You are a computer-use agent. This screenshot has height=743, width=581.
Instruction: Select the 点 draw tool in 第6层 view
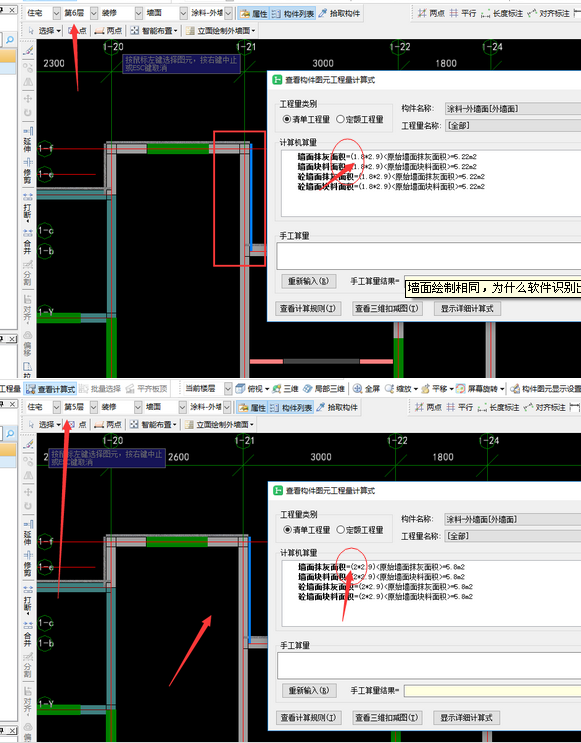tap(77, 31)
